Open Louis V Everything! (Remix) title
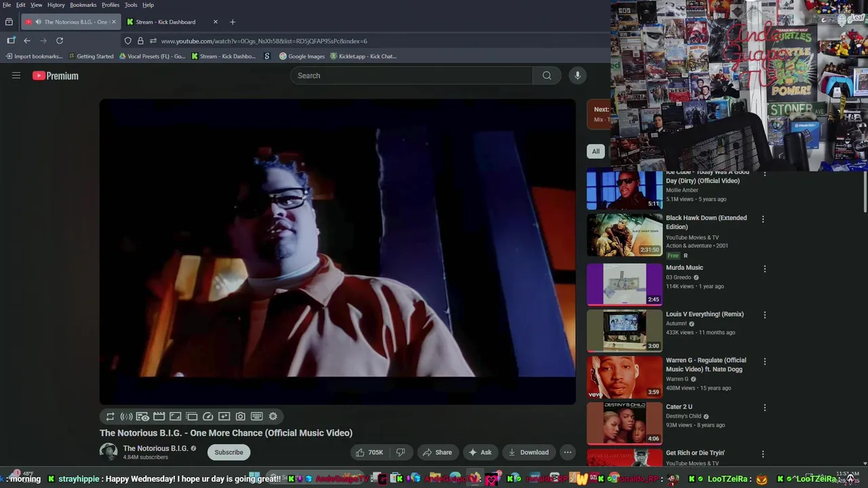Viewport: 868px width, 488px height. pos(705,314)
